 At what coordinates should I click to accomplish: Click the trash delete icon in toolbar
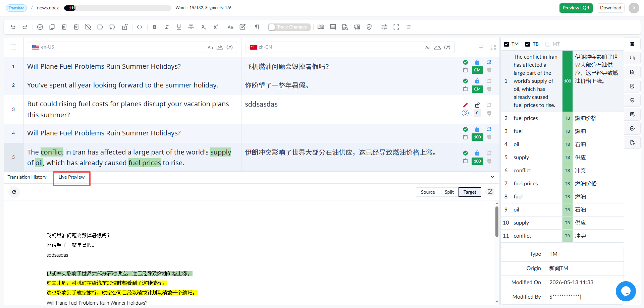point(64,27)
